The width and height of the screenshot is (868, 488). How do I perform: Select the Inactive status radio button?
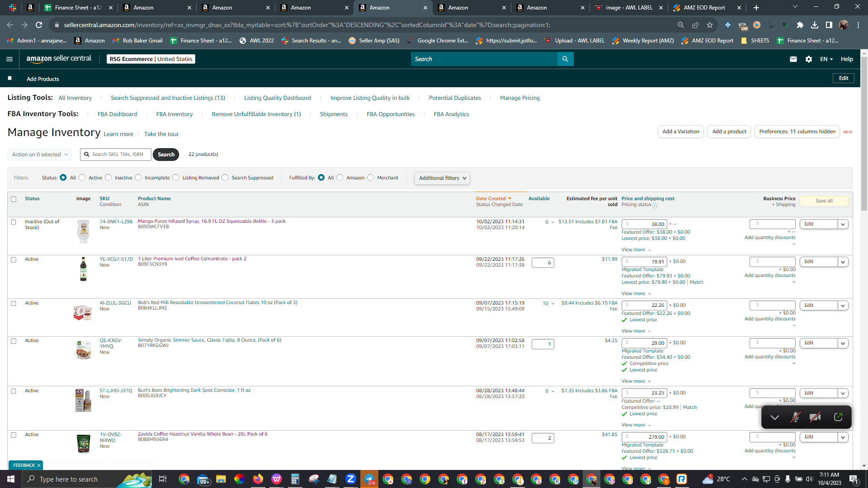pyautogui.click(x=108, y=178)
